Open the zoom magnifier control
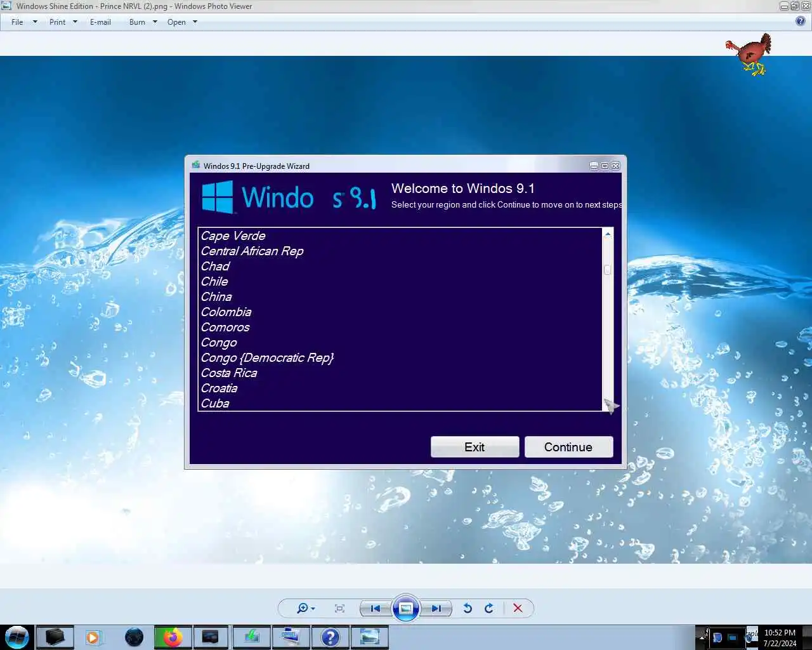 pyautogui.click(x=302, y=608)
